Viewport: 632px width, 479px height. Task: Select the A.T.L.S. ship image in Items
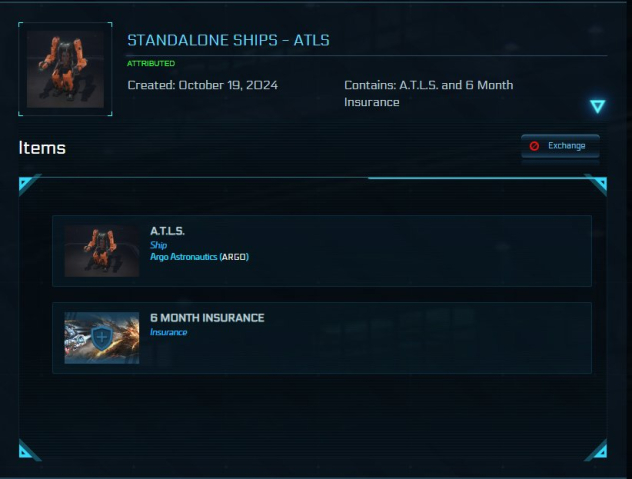click(102, 250)
